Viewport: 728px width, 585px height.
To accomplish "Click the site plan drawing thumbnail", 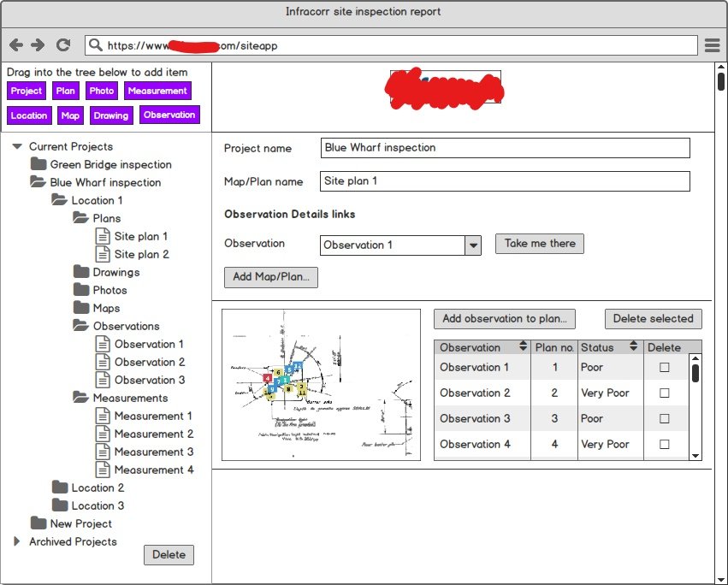I will [x=322, y=385].
